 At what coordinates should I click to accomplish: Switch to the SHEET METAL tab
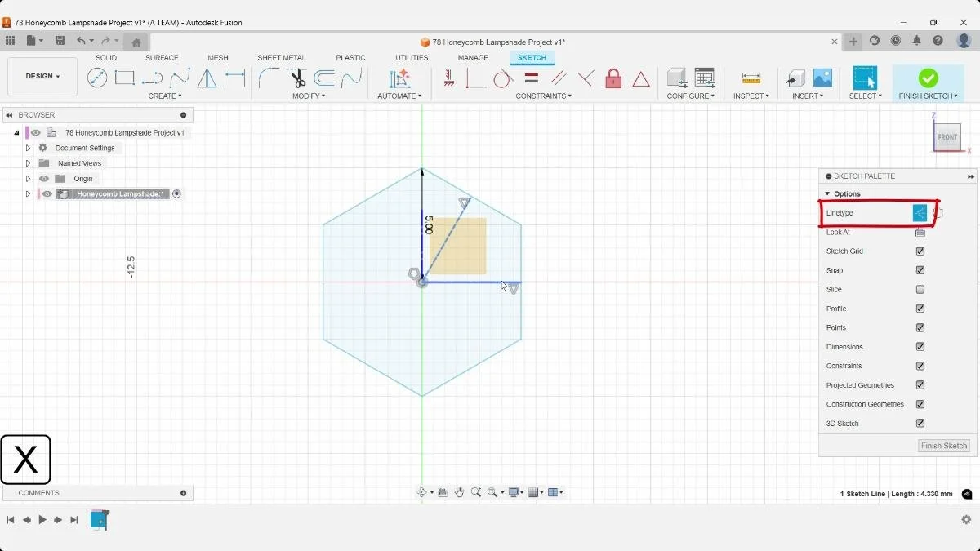click(282, 58)
